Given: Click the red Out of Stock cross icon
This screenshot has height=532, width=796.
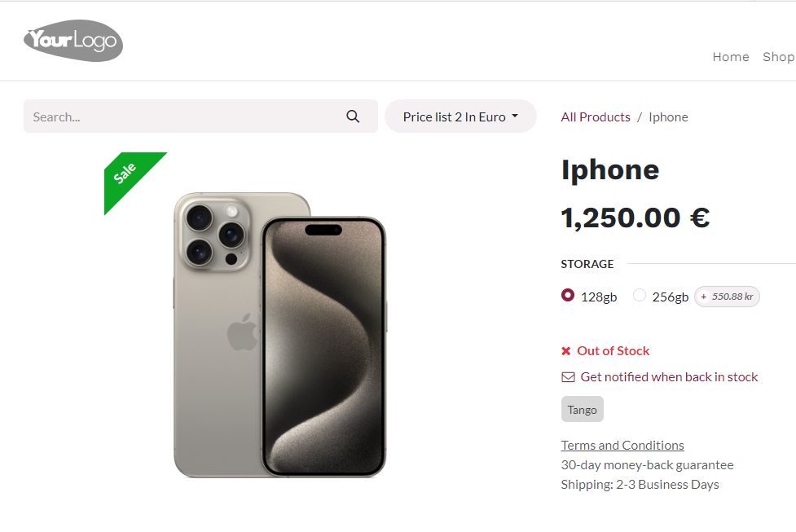Looking at the screenshot, I should [566, 351].
